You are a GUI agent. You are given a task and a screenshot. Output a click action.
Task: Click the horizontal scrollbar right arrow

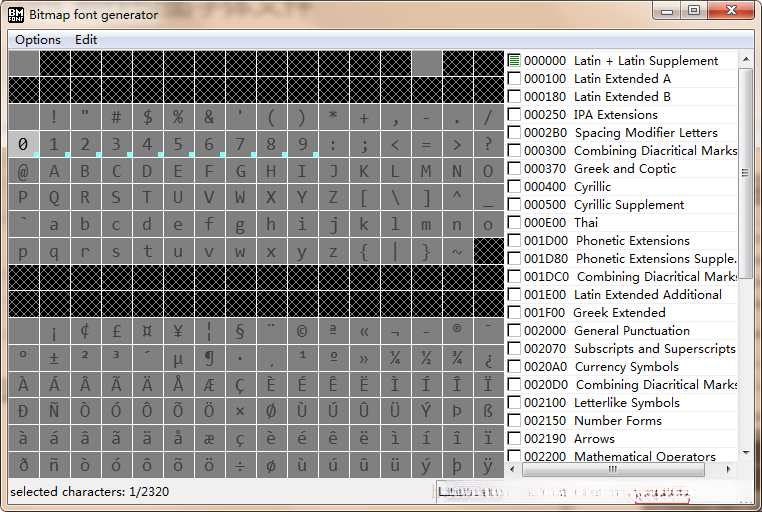728,469
